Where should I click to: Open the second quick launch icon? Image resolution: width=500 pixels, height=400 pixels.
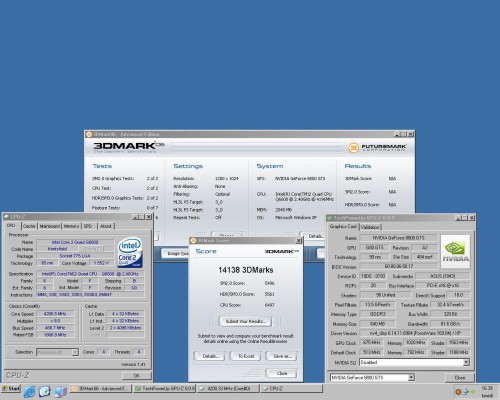click(45, 391)
